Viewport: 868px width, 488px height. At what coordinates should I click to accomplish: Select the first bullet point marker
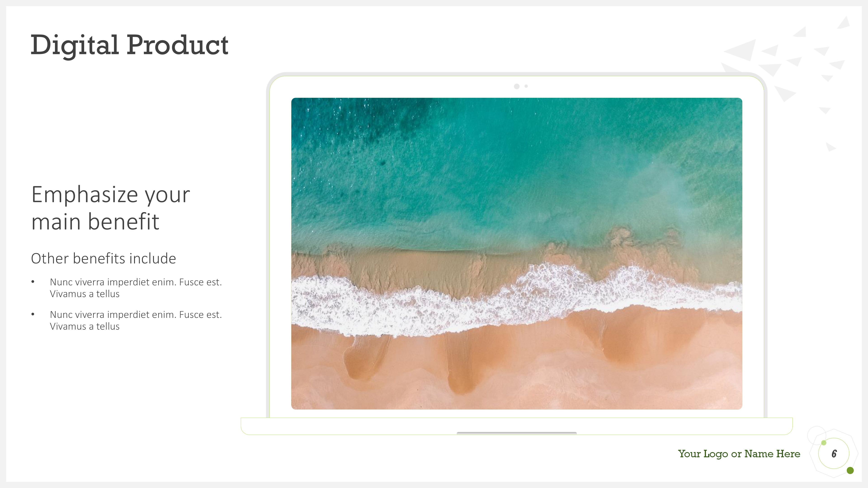(33, 282)
